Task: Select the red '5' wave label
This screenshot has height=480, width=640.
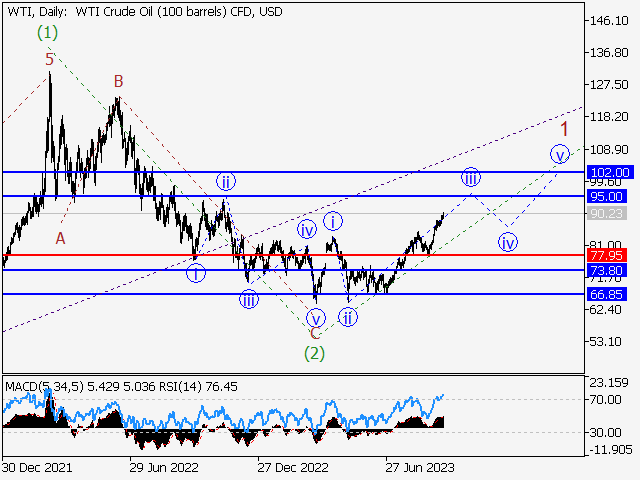Action: coord(49,60)
